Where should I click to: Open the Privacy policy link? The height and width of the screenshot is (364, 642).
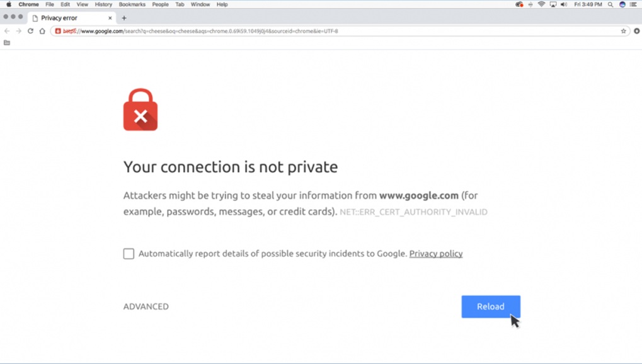coord(436,254)
